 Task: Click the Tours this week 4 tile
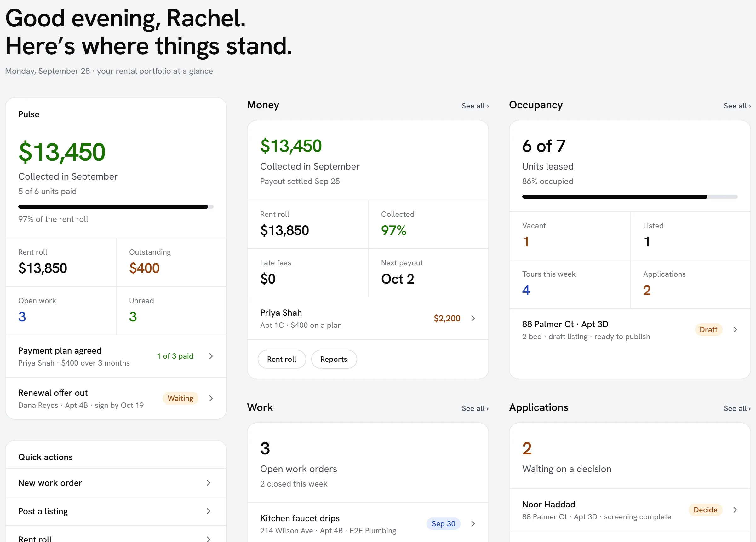570,284
